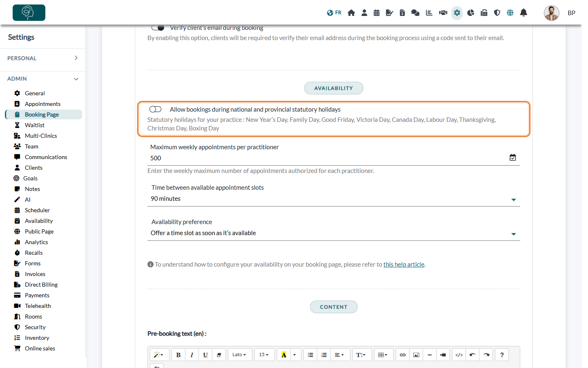Image resolution: width=588 pixels, height=368 pixels.
Task: Select Waitlist in the sidebar
Action: (x=35, y=125)
